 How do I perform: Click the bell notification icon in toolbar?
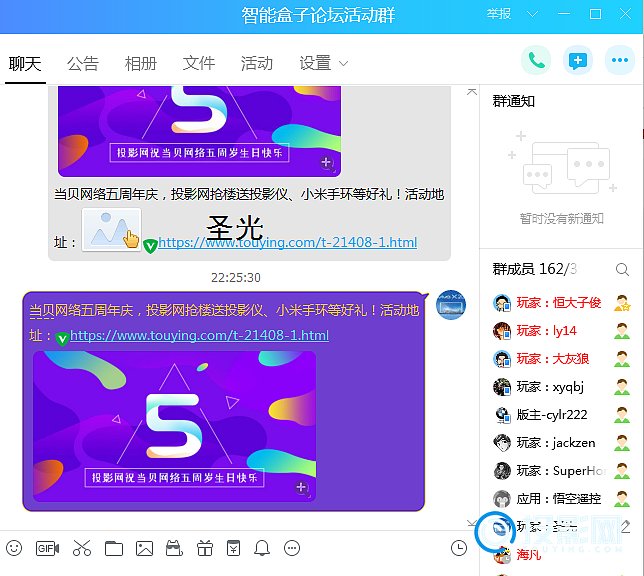(x=262, y=548)
